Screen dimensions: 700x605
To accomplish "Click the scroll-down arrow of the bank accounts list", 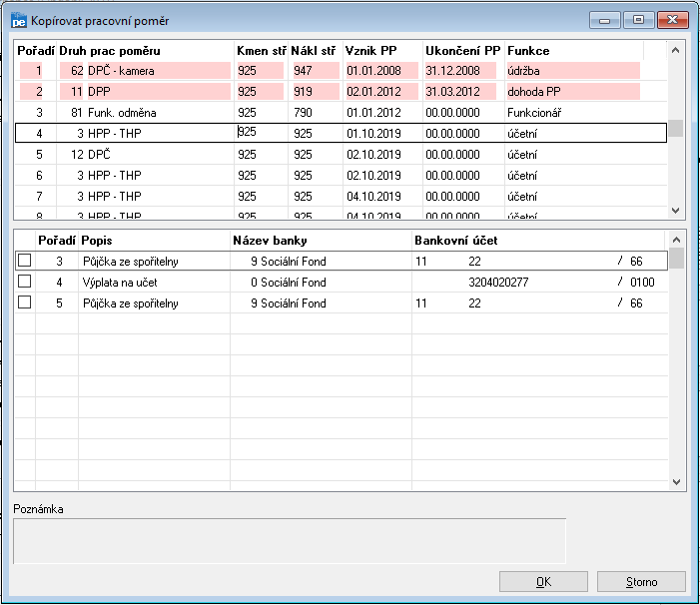I will [676, 482].
